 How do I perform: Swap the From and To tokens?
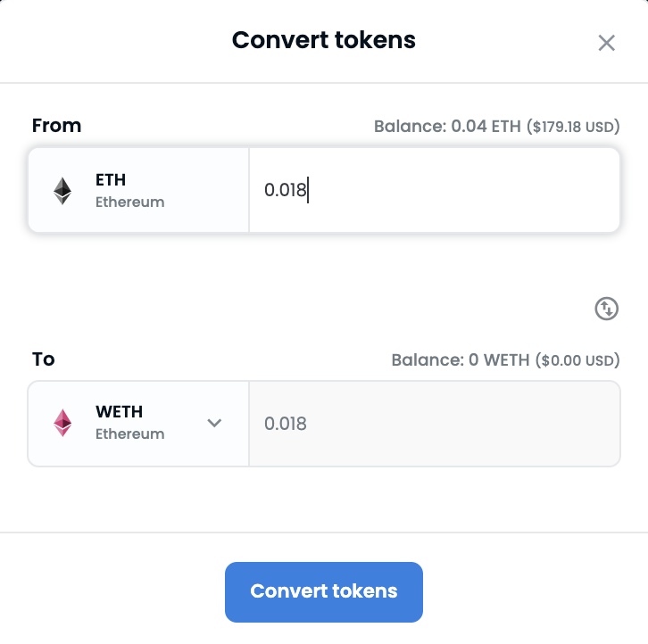pyautogui.click(x=606, y=309)
